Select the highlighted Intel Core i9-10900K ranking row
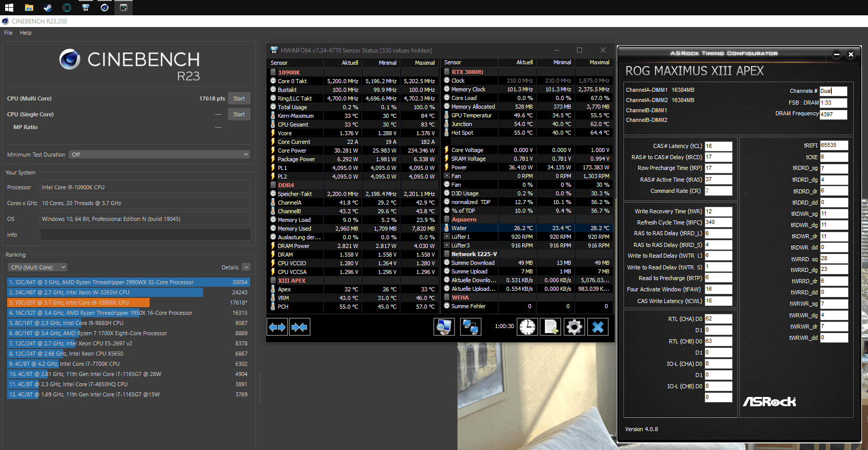 128,303
